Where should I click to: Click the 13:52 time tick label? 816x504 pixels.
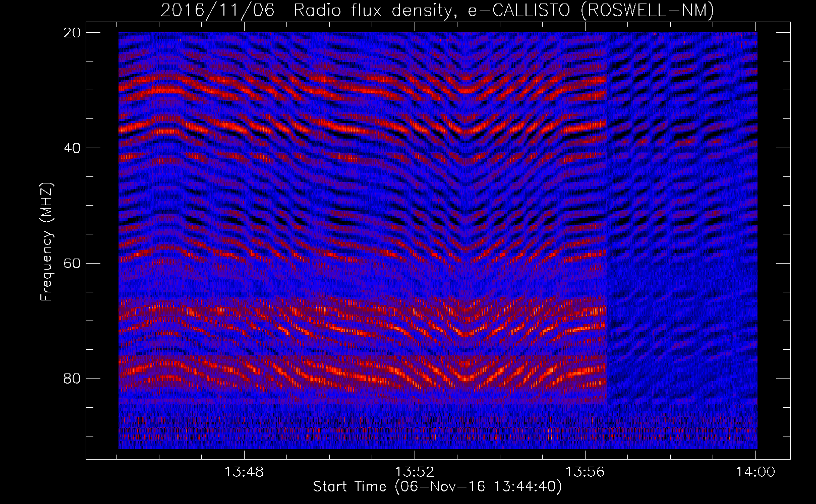pyautogui.click(x=415, y=472)
